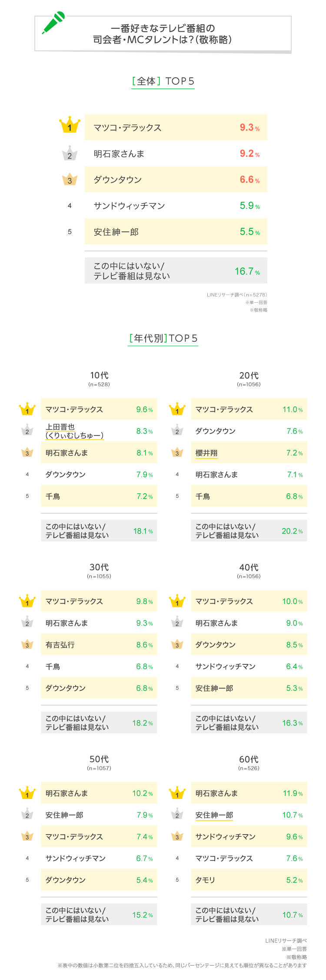Click the タモリ row in the 60代 list
The image size is (326, 980).
pos(249,880)
